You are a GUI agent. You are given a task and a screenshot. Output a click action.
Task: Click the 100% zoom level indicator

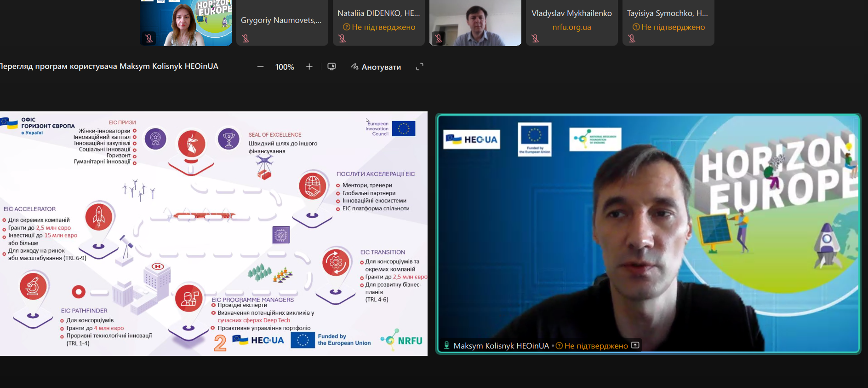click(x=285, y=67)
